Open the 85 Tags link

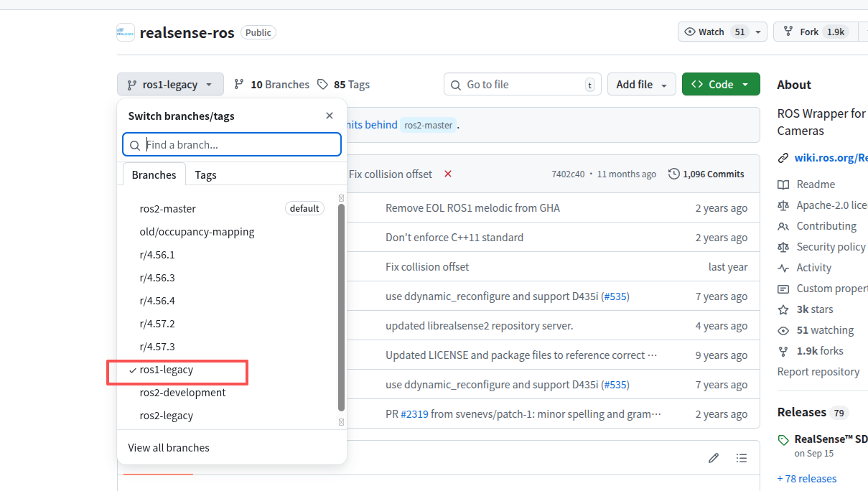point(343,84)
